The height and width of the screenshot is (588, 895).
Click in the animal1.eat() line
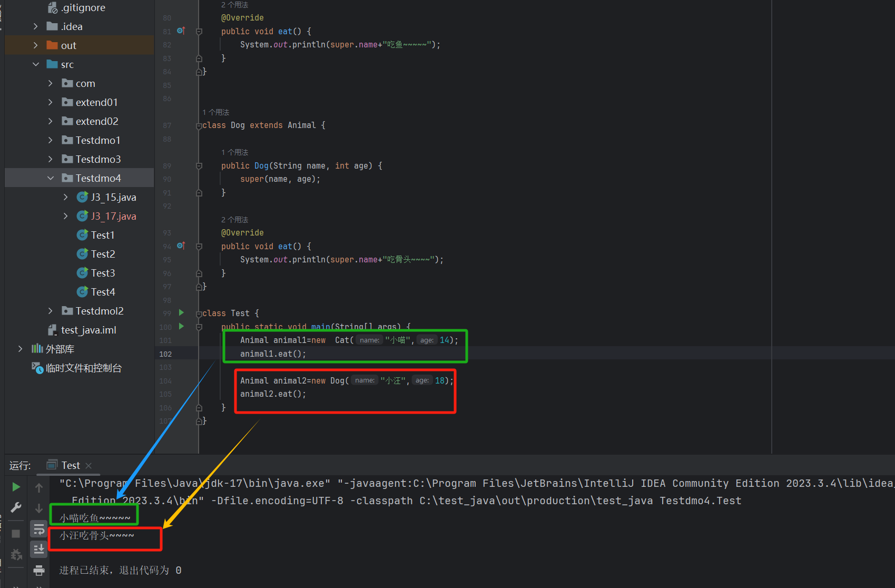pyautogui.click(x=273, y=354)
